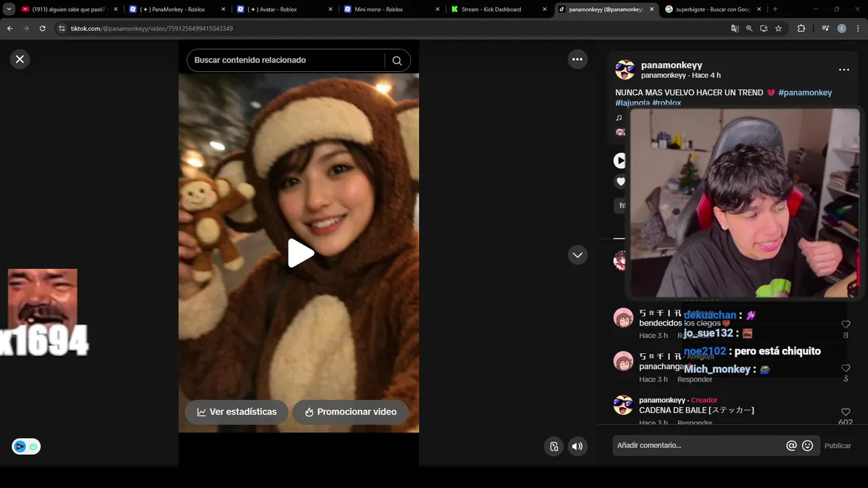Click 'Promocionar video' button
Screen dimensions: 868x488
pos(350,411)
